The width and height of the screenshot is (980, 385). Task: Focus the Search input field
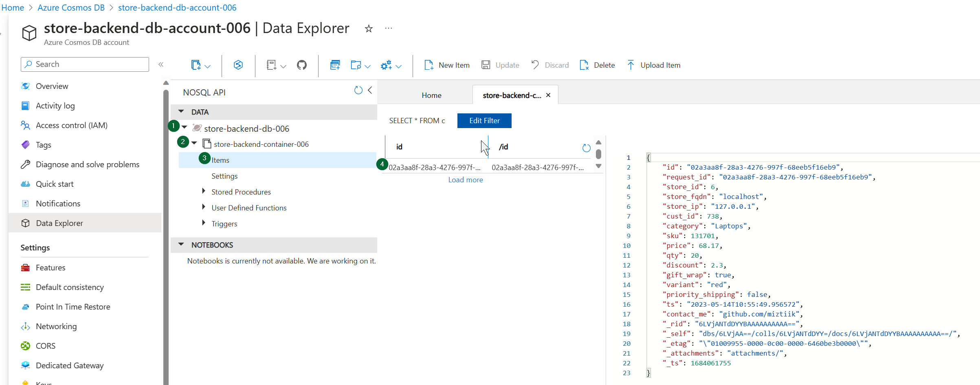coord(85,64)
